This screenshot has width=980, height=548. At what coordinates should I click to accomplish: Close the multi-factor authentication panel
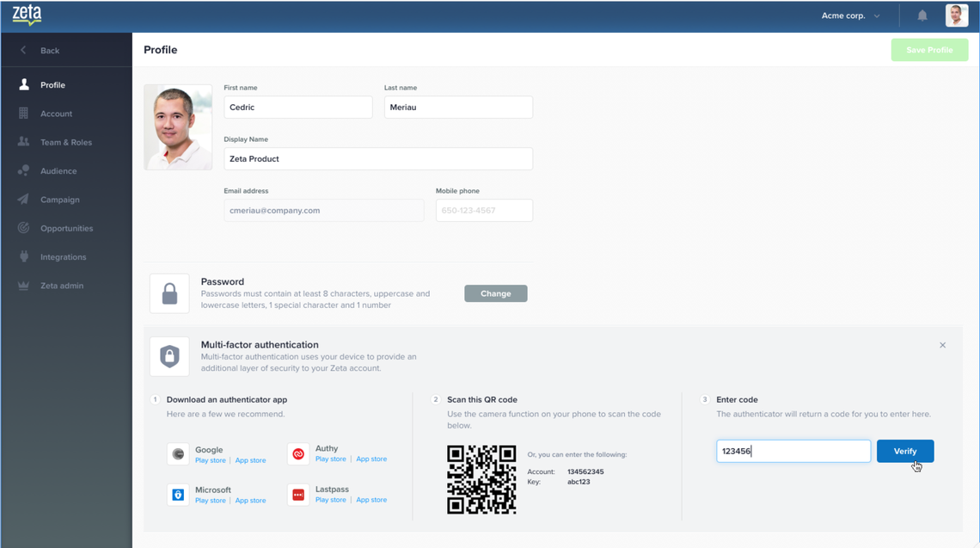click(942, 345)
